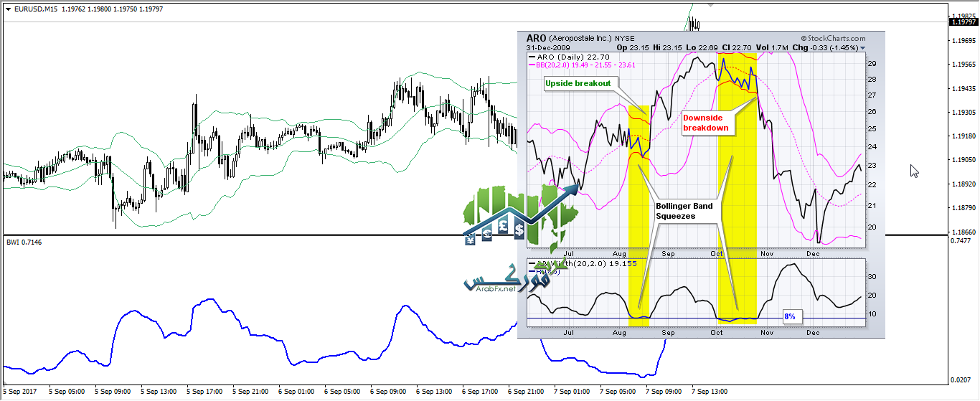The width and height of the screenshot is (980, 401).
Task: Click the 1.19695 price scale label
Action: tap(962, 39)
